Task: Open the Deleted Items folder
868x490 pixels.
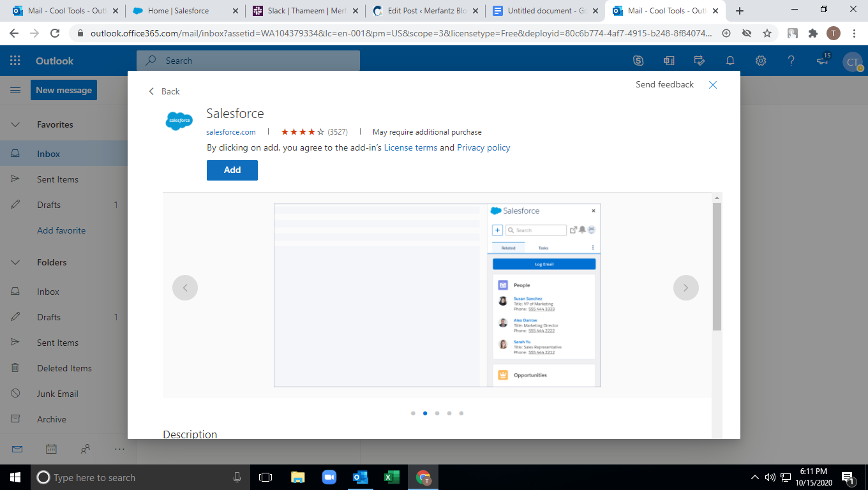Action: (64, 368)
